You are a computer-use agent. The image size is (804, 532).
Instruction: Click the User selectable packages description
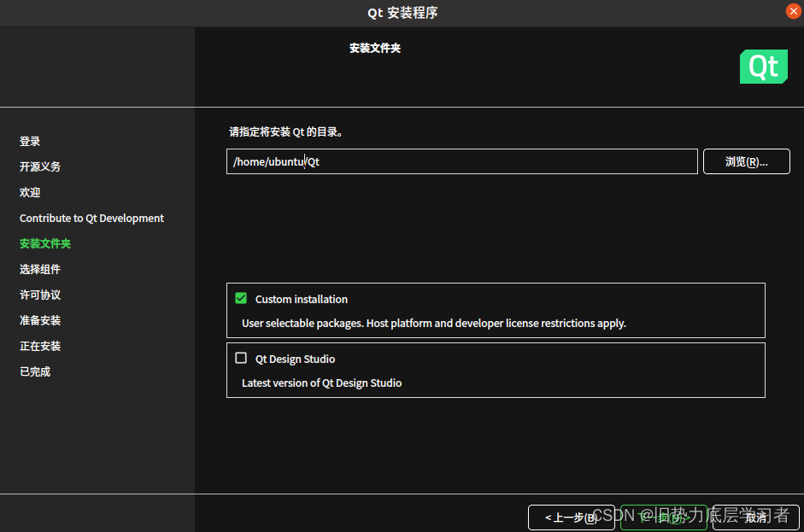pyautogui.click(x=434, y=324)
